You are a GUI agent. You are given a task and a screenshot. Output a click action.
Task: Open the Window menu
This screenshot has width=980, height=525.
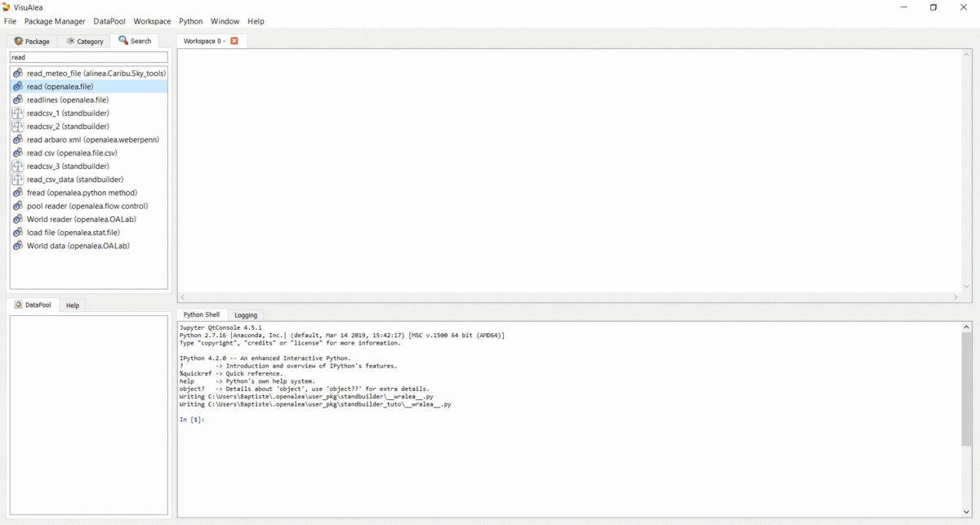pyautogui.click(x=225, y=21)
